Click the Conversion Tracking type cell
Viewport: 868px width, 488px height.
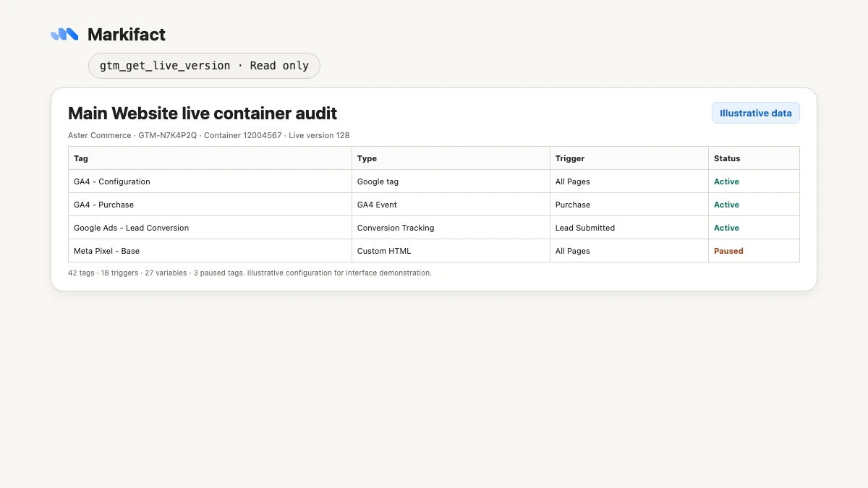(x=451, y=228)
